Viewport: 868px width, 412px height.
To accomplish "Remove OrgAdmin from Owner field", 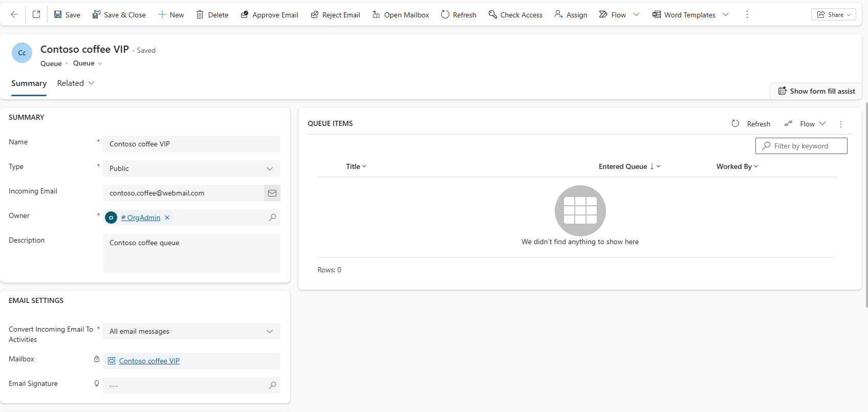I will coord(167,218).
